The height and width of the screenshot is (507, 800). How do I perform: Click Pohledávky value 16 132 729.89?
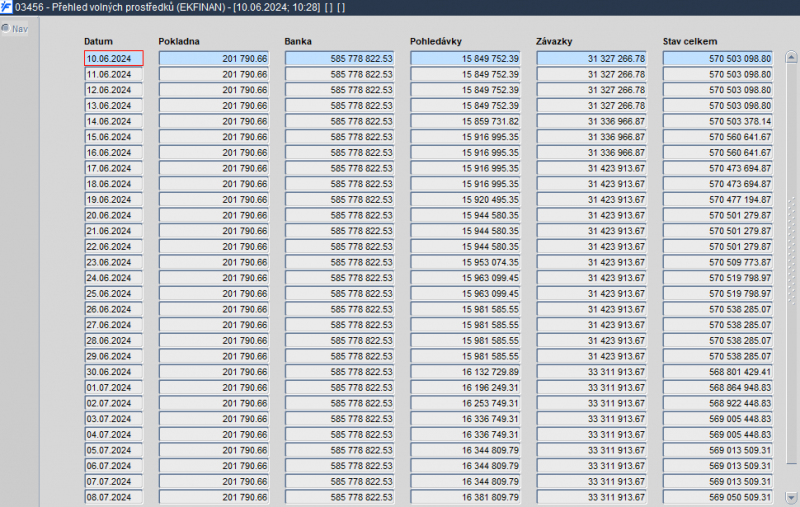click(x=465, y=371)
